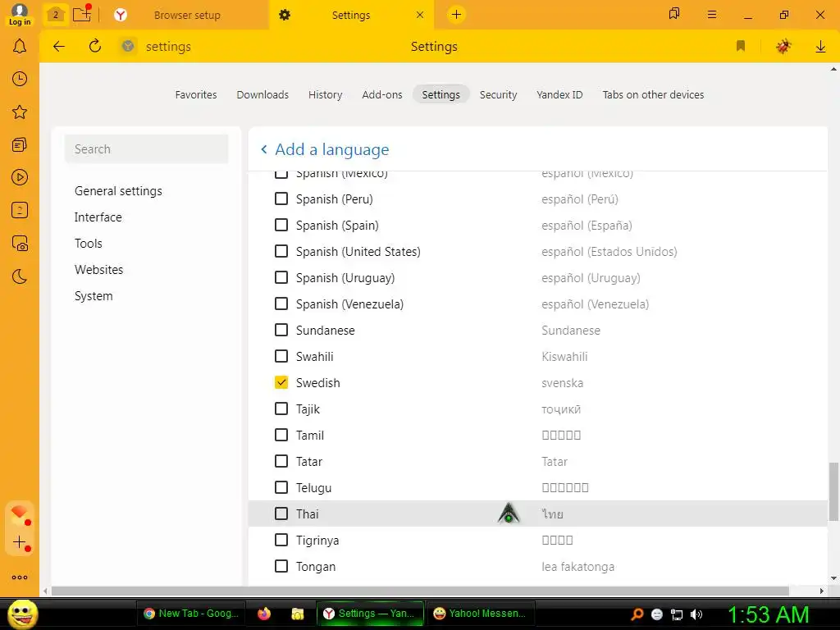
Task: Go to System settings
Action: click(x=94, y=295)
